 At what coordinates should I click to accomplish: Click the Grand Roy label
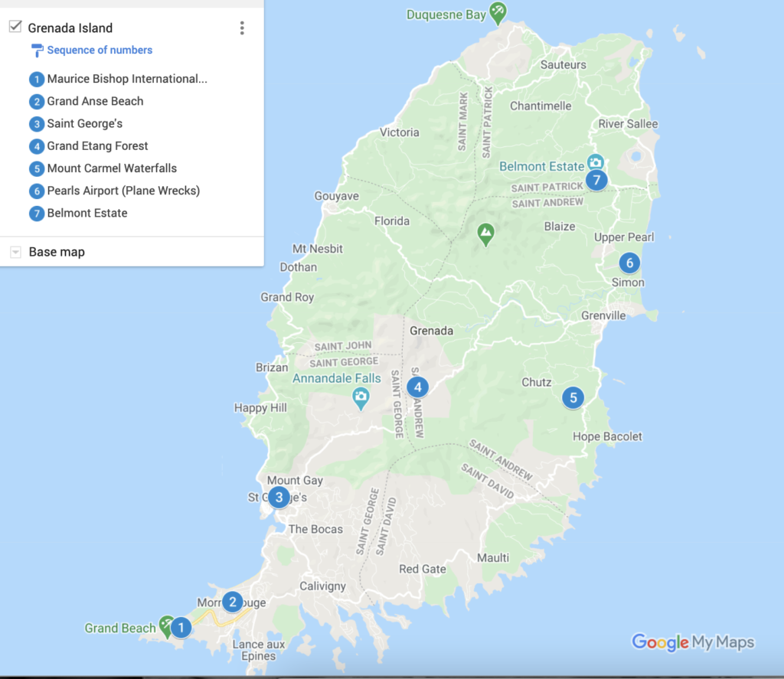pyautogui.click(x=287, y=298)
